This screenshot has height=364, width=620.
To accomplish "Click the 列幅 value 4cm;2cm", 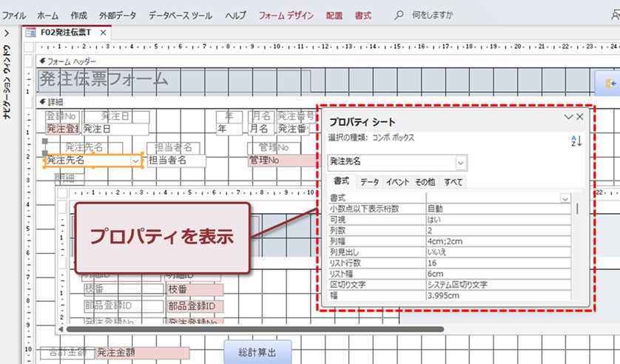I will click(499, 241).
